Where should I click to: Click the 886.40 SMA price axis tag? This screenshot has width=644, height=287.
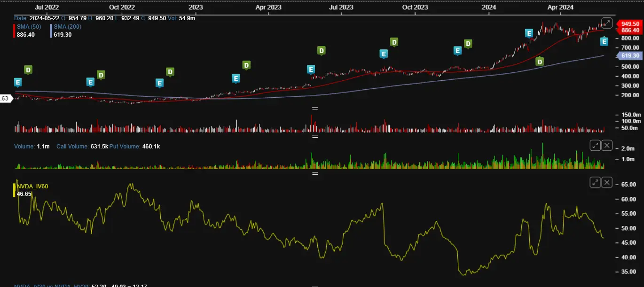(629, 30)
